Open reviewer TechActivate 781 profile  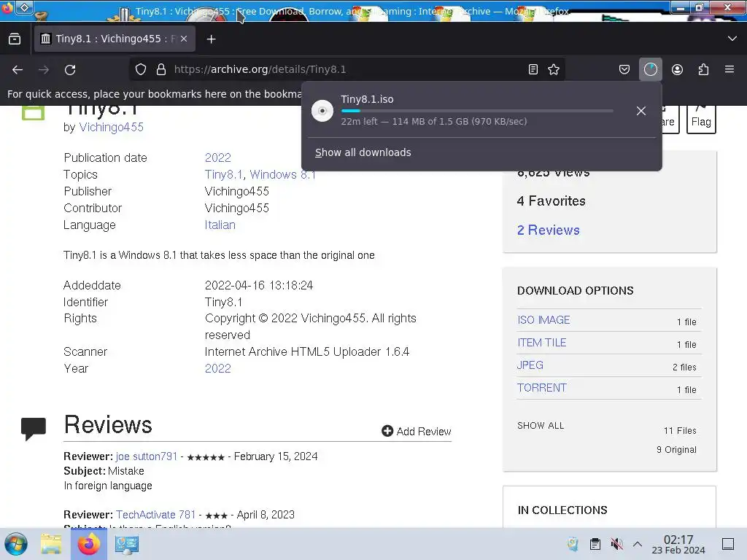pyautogui.click(x=156, y=515)
